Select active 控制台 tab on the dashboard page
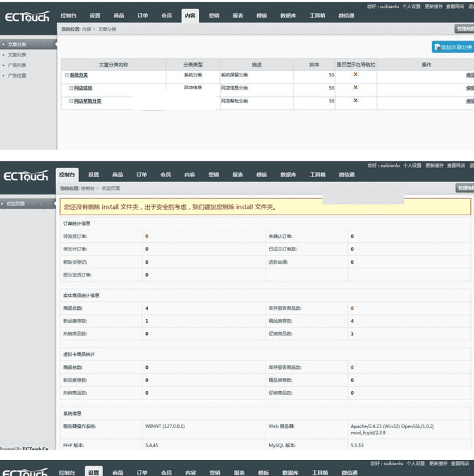The height and width of the screenshot is (476, 474). tap(67, 175)
